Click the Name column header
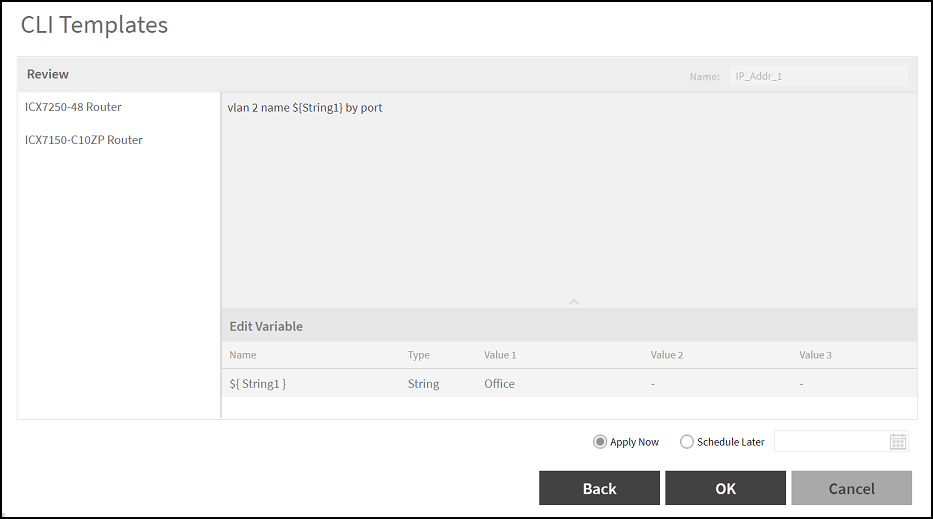 243,355
